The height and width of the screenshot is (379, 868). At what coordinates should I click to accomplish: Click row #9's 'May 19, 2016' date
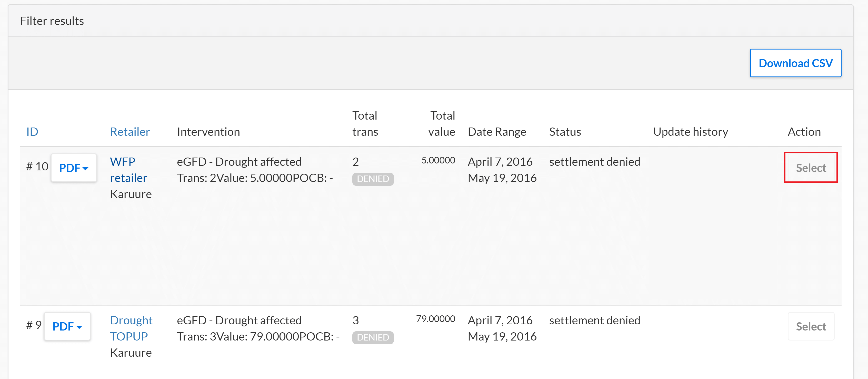[502, 336]
